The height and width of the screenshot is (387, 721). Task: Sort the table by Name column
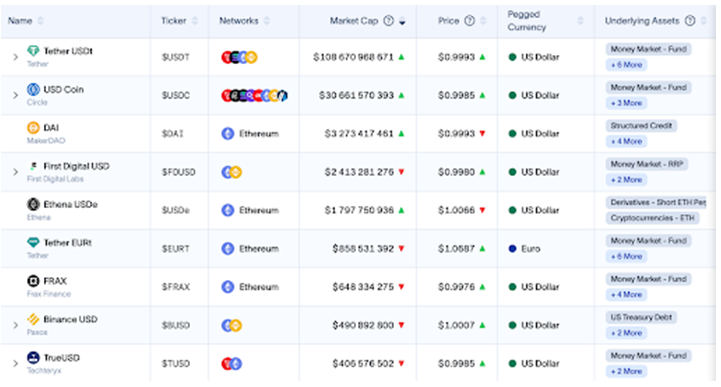pyautogui.click(x=40, y=21)
